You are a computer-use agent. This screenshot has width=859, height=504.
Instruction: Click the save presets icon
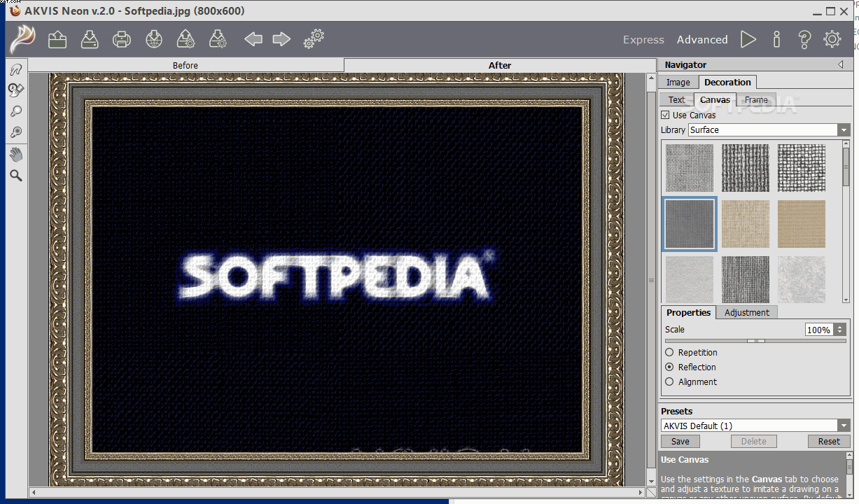pyautogui.click(x=218, y=39)
